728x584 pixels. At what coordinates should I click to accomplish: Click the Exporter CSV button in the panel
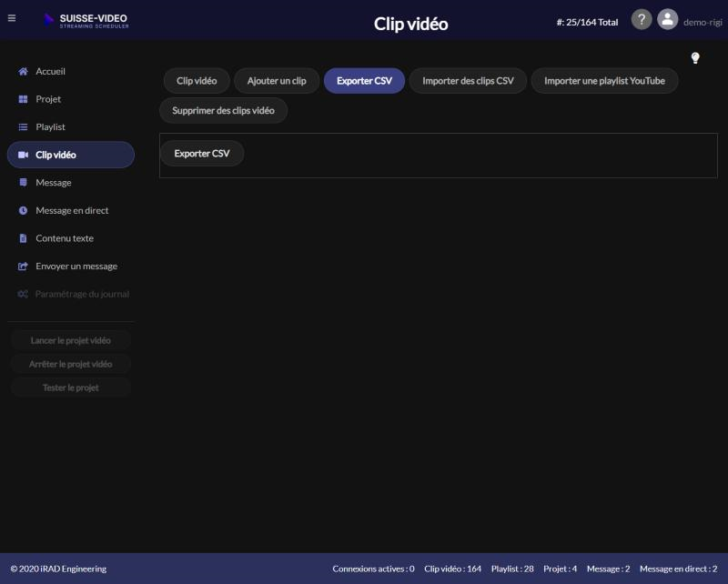[x=202, y=154]
